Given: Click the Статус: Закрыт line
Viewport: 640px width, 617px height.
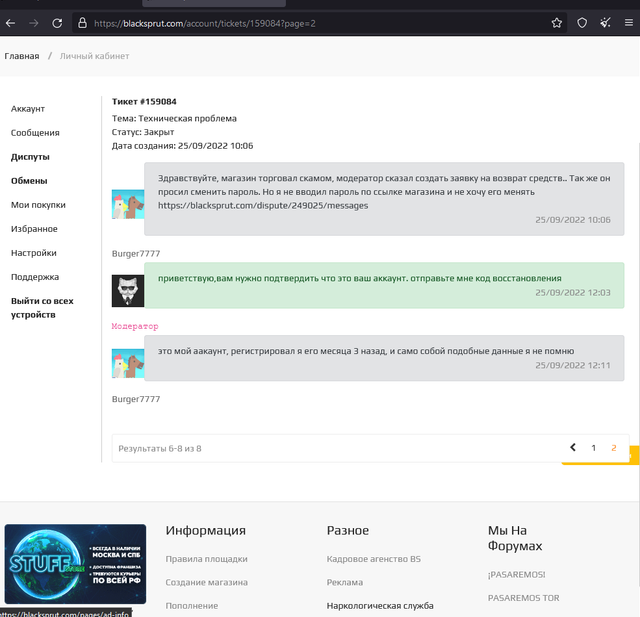Looking at the screenshot, I should (x=143, y=132).
